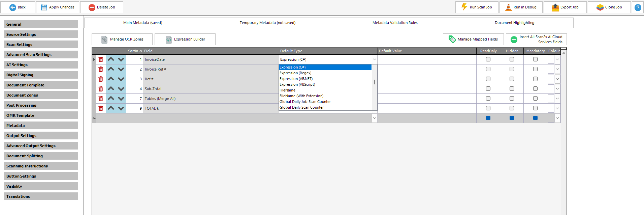
Task: Open Document Splitting settings section
Action: pyautogui.click(x=41, y=156)
